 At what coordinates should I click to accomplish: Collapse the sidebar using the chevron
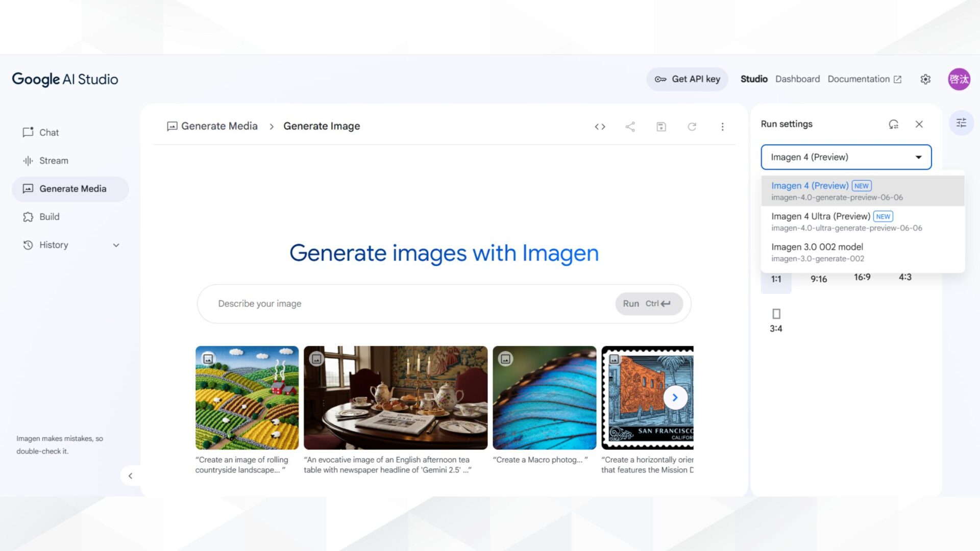131,475
